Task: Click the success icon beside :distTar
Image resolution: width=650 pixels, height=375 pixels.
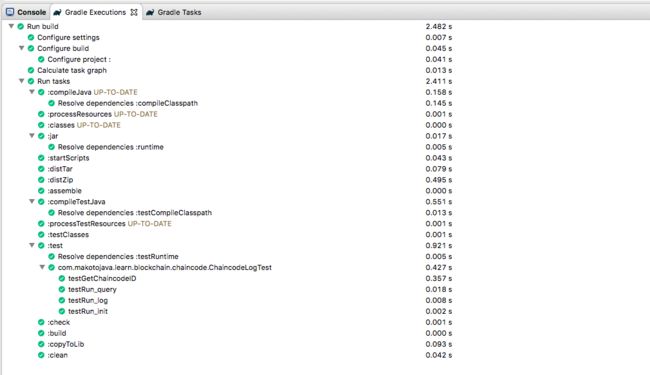Action: point(41,169)
